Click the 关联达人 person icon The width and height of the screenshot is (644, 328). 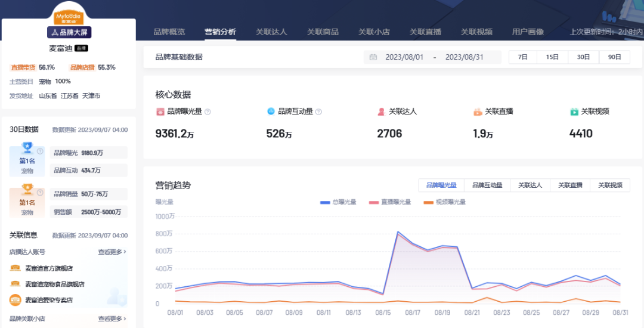coord(382,112)
